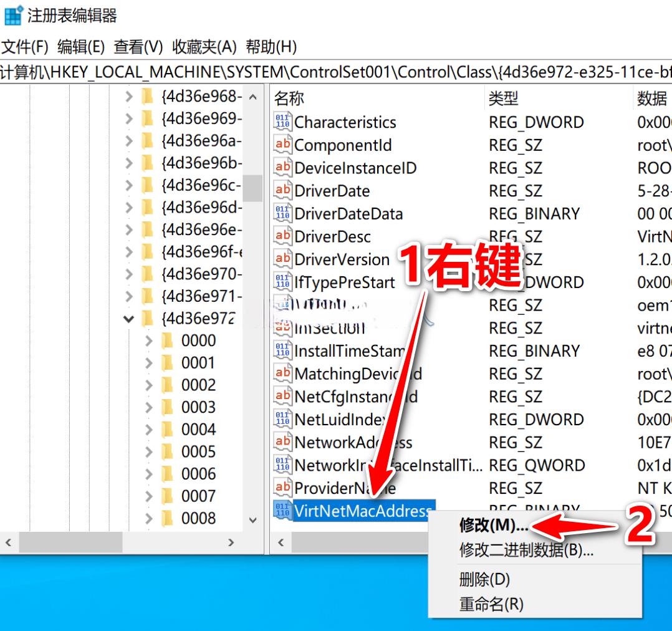Select the NetworkAddress string icon
The width and height of the screenshot is (672, 631).
282,442
